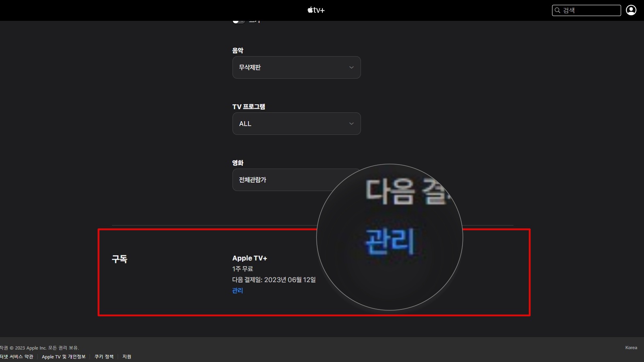Viewport: 644px width, 362px height.
Task: Click the search magnifier icon
Action: (557, 10)
